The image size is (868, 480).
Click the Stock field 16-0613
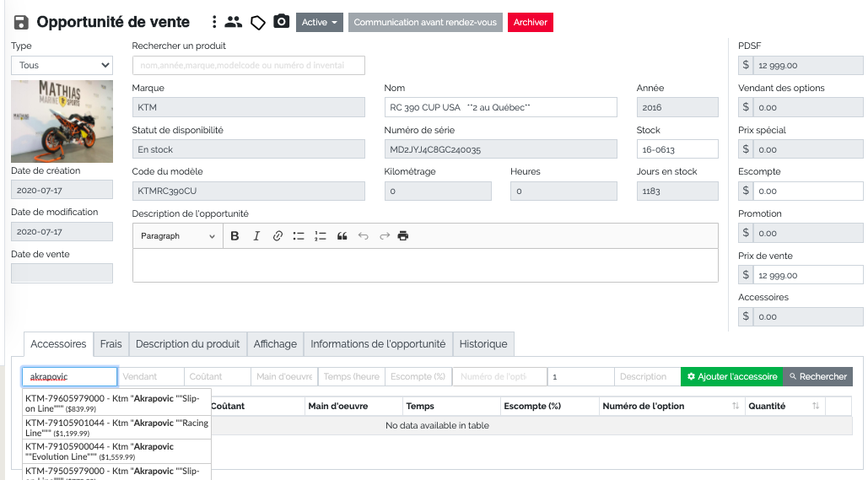677,149
